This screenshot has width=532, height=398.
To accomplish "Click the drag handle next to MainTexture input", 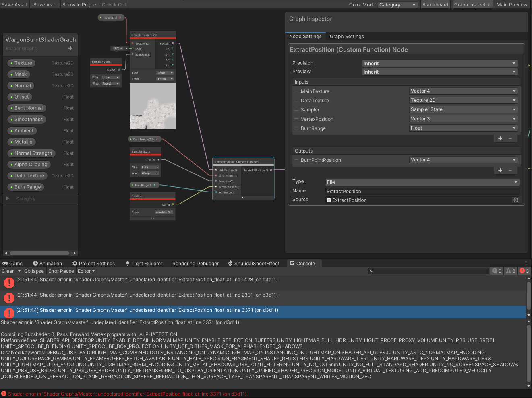I will click(296, 91).
